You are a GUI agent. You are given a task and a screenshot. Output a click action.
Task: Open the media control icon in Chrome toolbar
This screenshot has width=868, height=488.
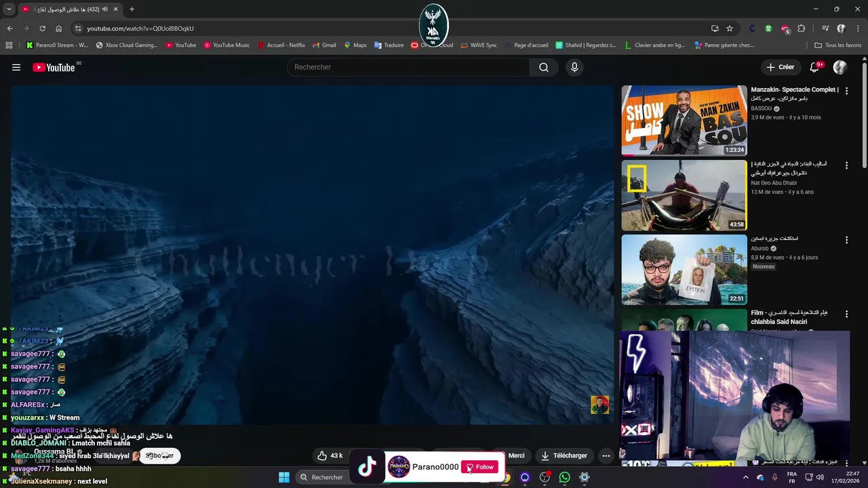pyautogui.click(x=825, y=28)
